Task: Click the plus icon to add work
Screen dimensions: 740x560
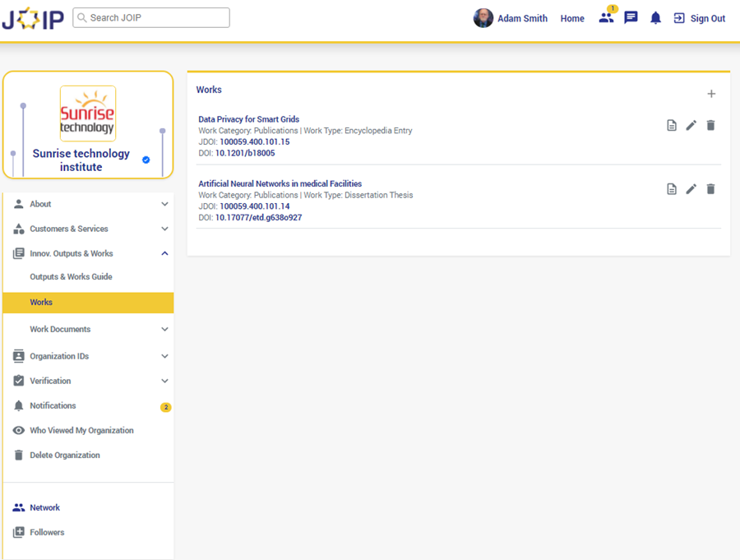Action: pyautogui.click(x=711, y=94)
